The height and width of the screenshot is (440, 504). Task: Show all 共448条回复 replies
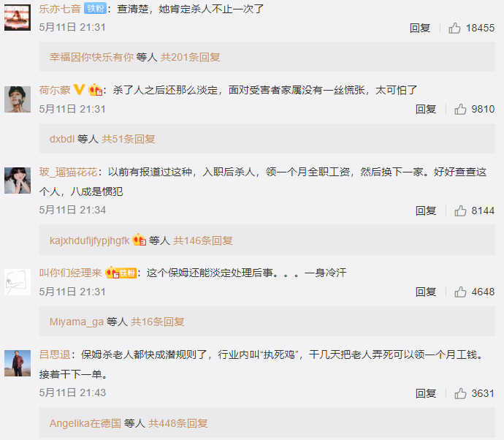click(x=177, y=423)
